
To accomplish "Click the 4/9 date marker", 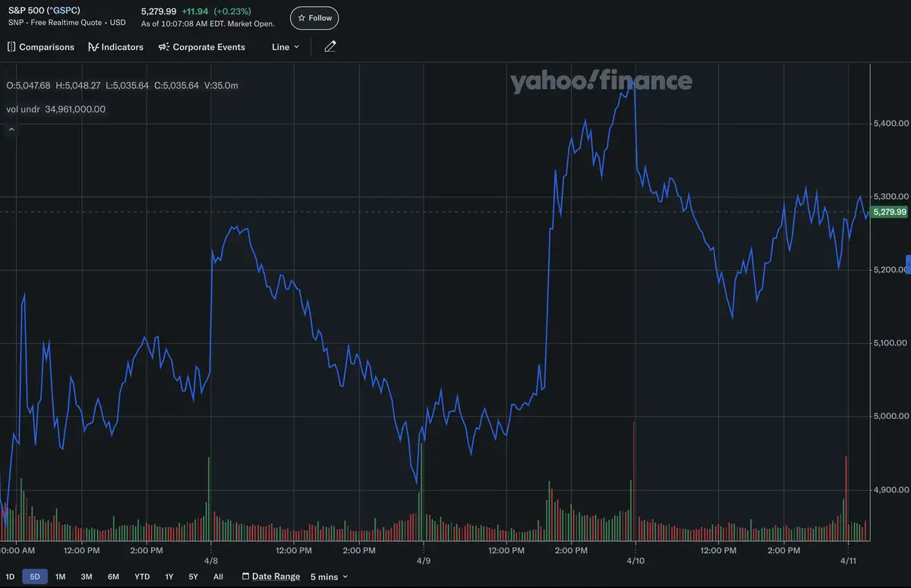I will 423,561.
